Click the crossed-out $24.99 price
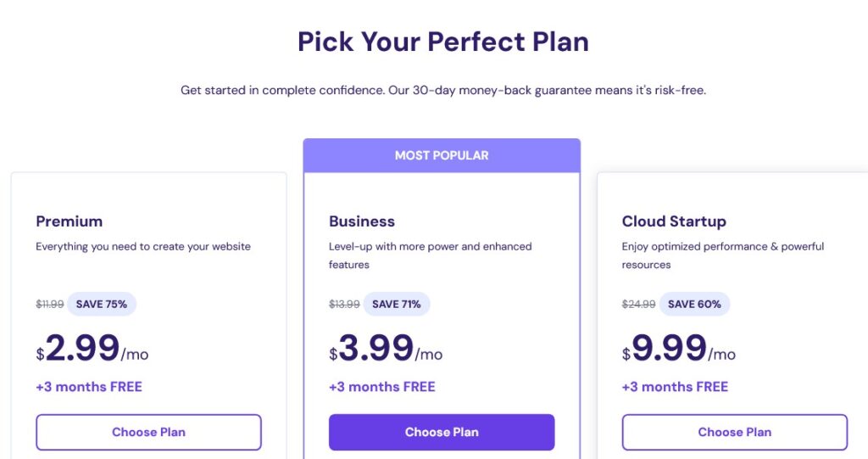The height and width of the screenshot is (459, 868). 638,304
